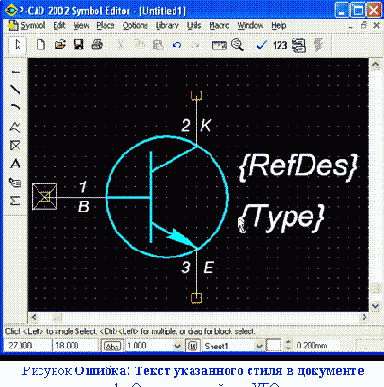Paste from clipboard toolbar icon

coord(158,45)
